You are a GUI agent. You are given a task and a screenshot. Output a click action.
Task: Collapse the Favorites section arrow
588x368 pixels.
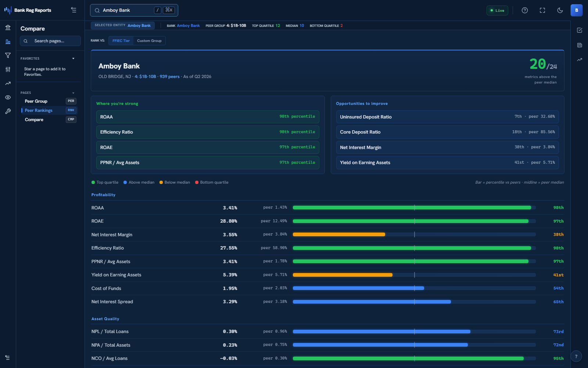coord(73,59)
